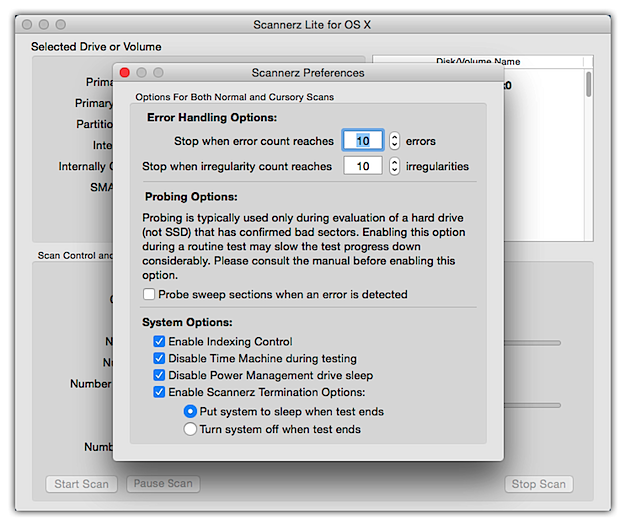Click Pause Scan in main window
The image size is (625, 525).
tap(163, 484)
